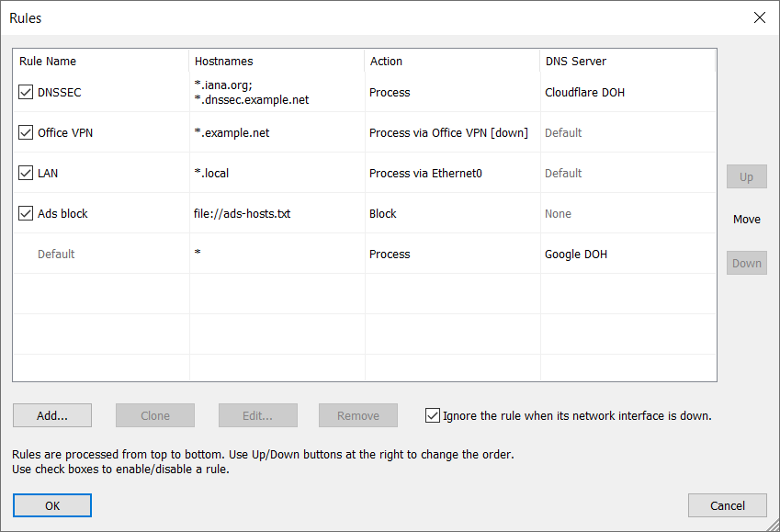
Task: Cancel the Rules dialog
Action: 728,505
